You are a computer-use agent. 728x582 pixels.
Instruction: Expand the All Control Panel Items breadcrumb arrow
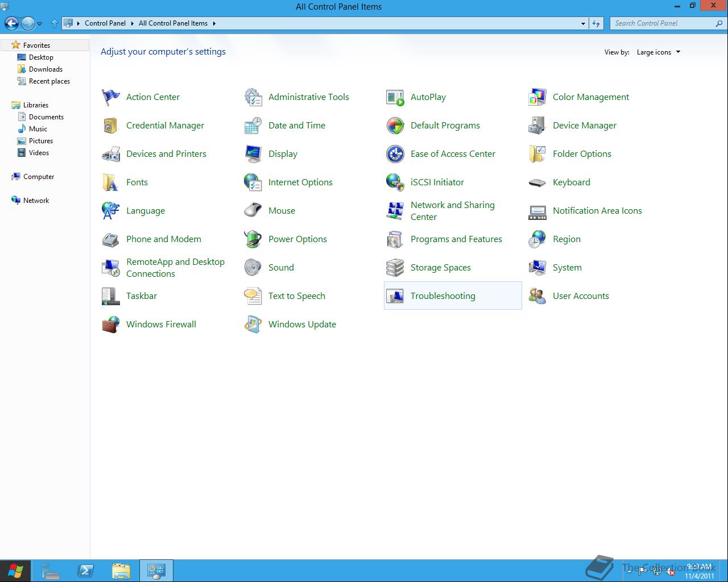[214, 23]
